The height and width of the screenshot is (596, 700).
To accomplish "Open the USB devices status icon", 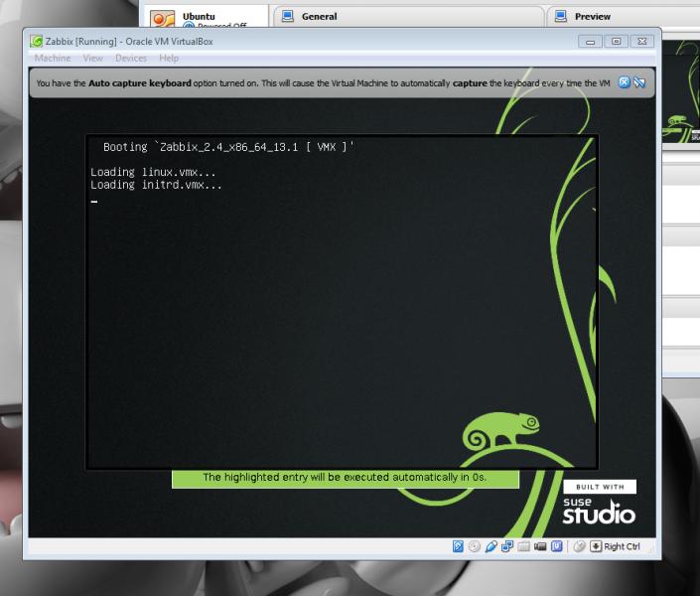I will [x=490, y=546].
